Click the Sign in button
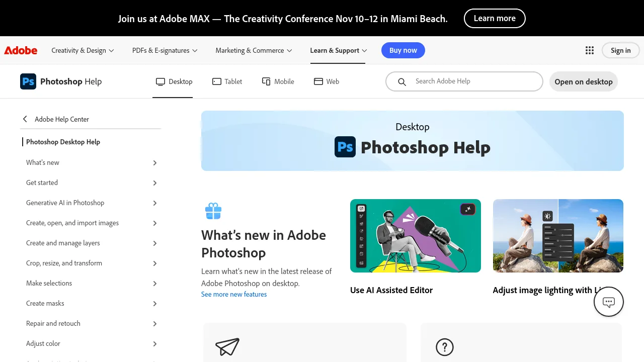 click(620, 50)
